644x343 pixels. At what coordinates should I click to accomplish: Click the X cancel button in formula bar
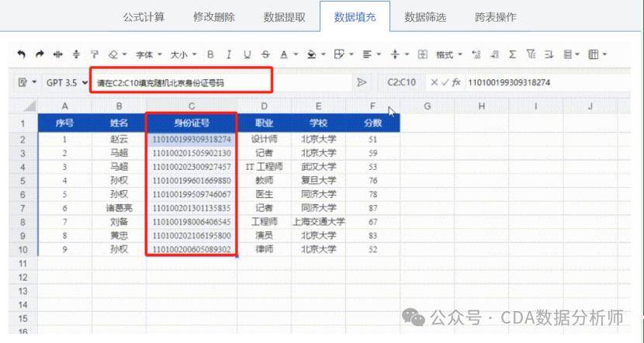click(x=435, y=82)
